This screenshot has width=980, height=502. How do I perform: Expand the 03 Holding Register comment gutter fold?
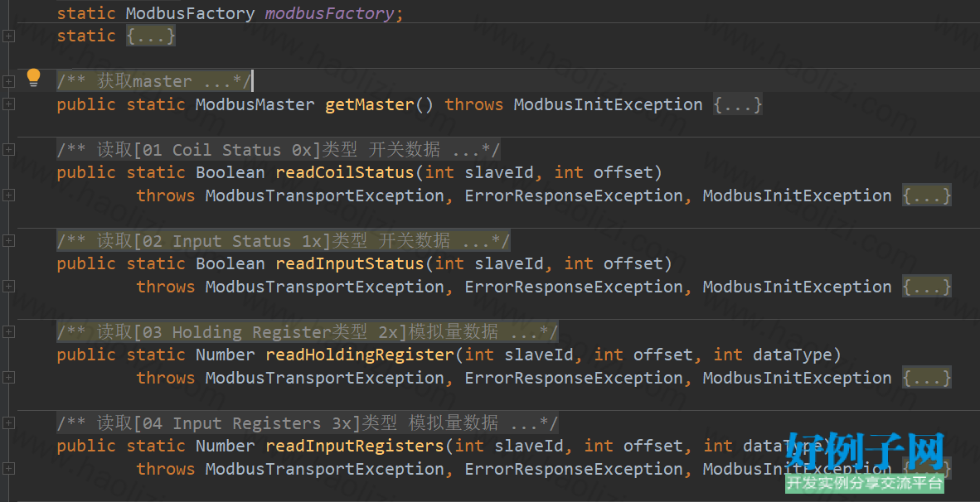(x=8, y=332)
